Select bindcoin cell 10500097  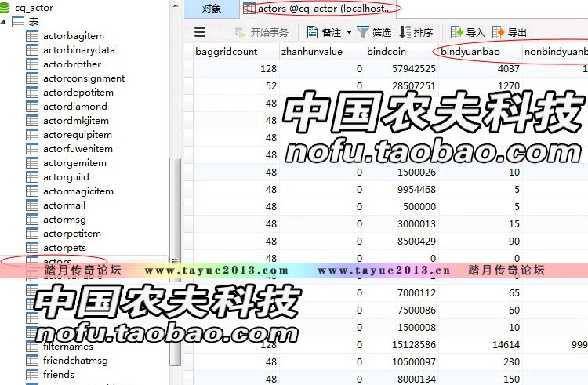[401, 361]
